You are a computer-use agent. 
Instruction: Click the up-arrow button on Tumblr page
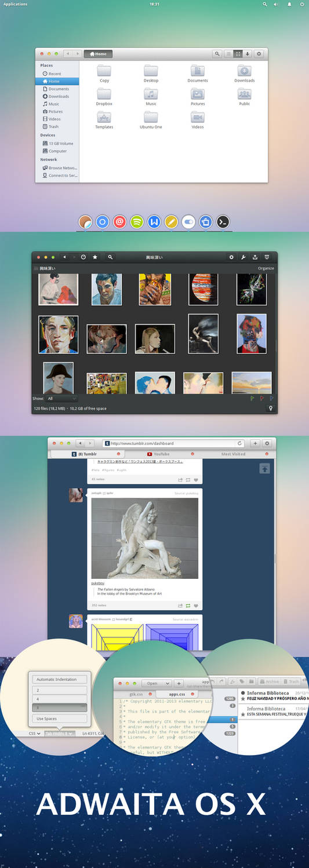coord(264,468)
